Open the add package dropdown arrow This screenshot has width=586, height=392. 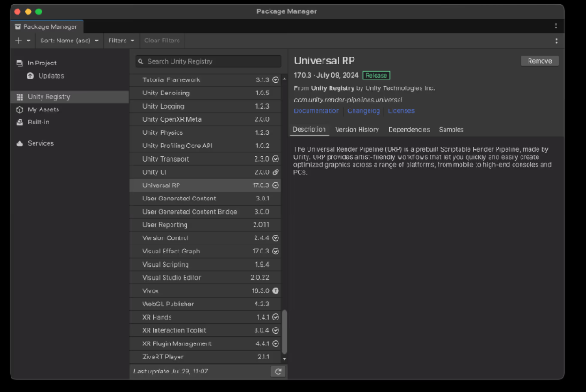28,41
